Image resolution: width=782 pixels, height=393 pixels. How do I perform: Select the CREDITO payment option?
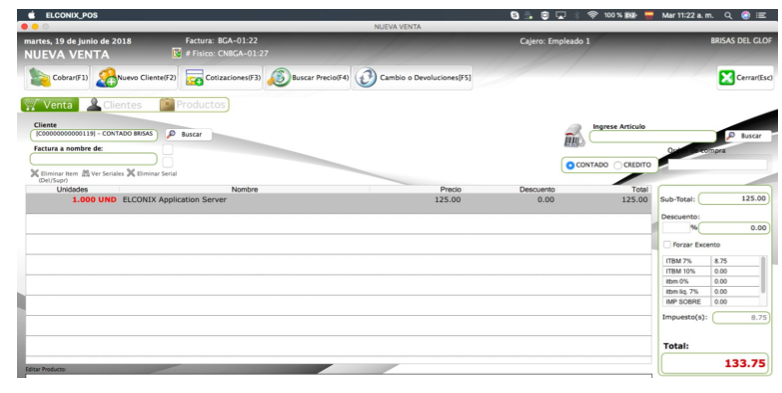click(x=632, y=165)
